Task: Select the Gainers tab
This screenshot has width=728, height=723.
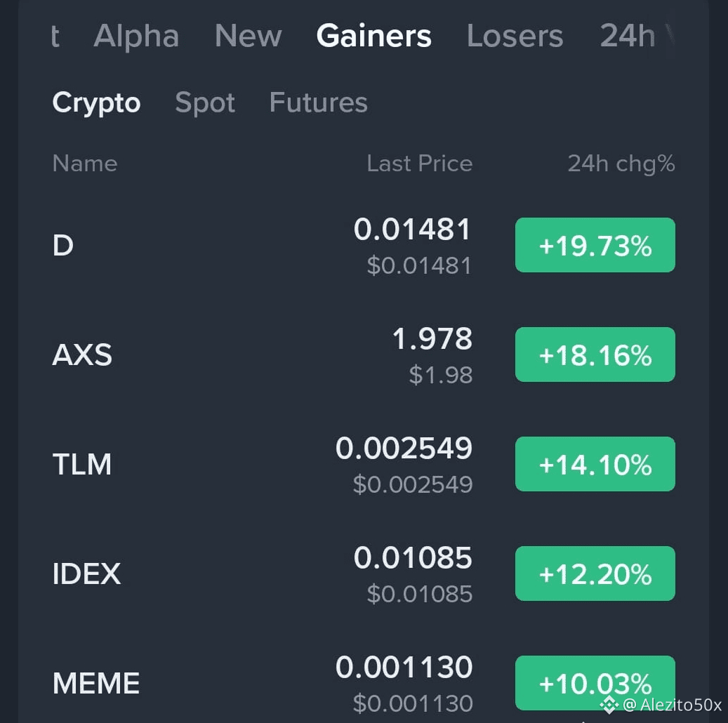Action: 373,36
